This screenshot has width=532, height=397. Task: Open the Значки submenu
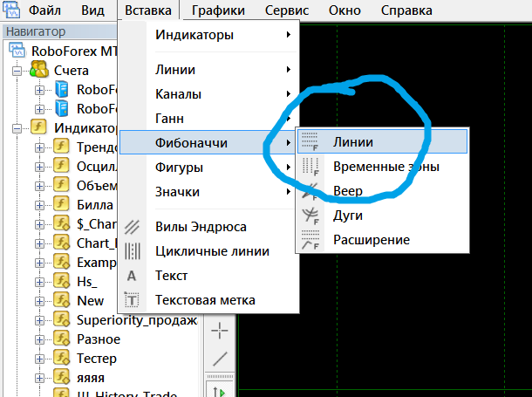208,192
